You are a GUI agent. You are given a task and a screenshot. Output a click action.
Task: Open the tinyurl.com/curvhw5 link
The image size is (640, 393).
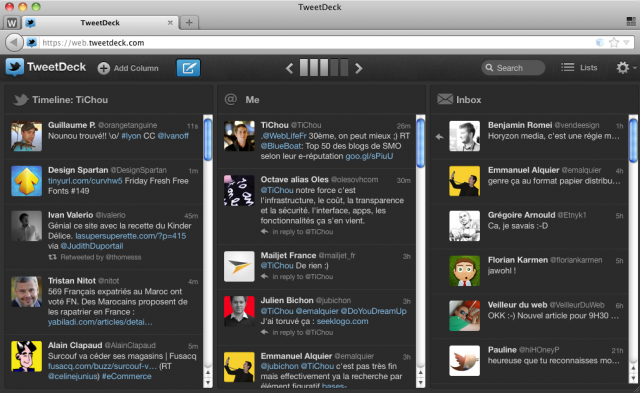point(84,181)
